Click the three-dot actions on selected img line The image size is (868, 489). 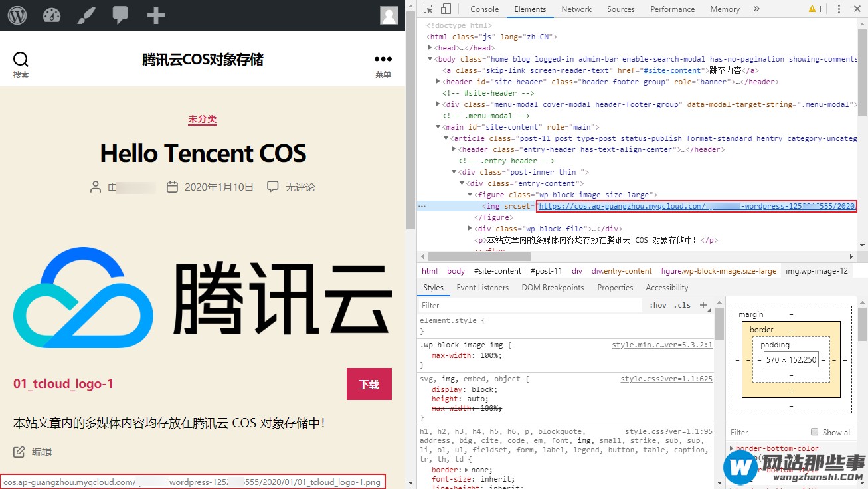[422, 206]
